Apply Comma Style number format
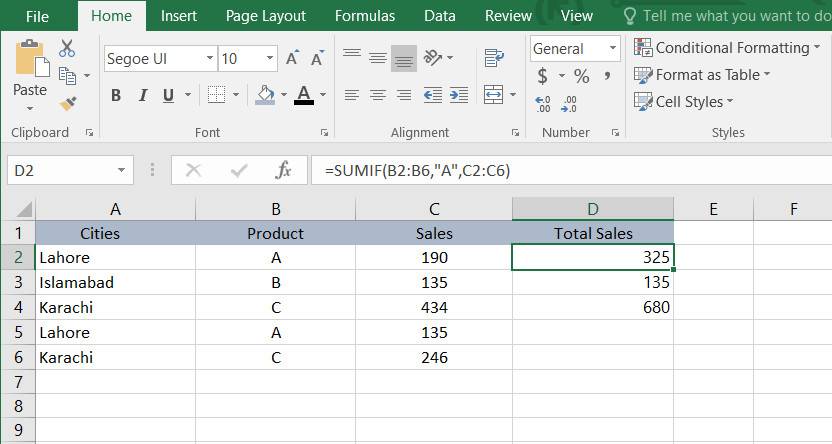832x444 pixels. [608, 76]
